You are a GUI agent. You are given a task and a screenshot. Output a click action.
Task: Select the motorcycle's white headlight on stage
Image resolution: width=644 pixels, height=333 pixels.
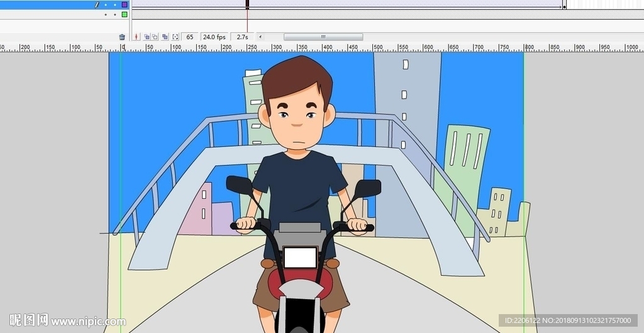click(300, 257)
